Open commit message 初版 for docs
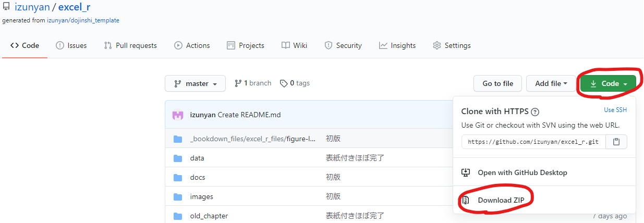The height and width of the screenshot is (223, 644). [333, 177]
